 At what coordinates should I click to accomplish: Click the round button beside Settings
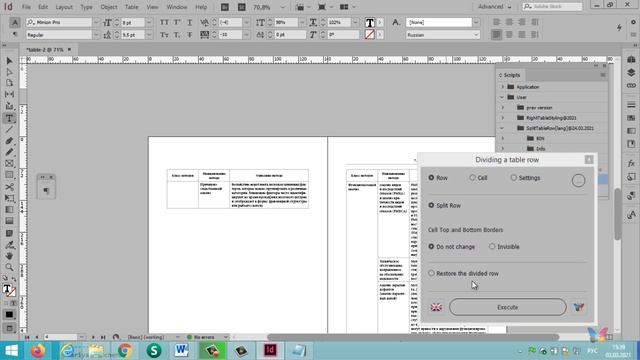pyautogui.click(x=578, y=180)
